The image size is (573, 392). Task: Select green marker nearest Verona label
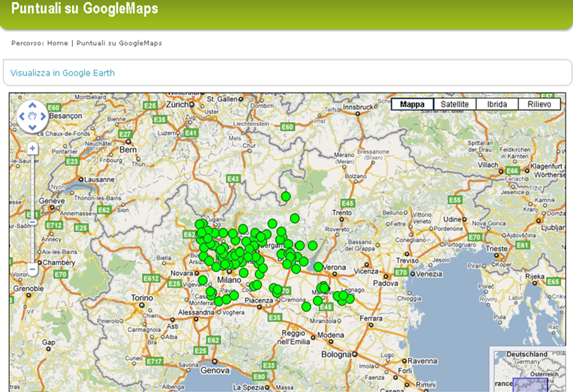(x=318, y=267)
